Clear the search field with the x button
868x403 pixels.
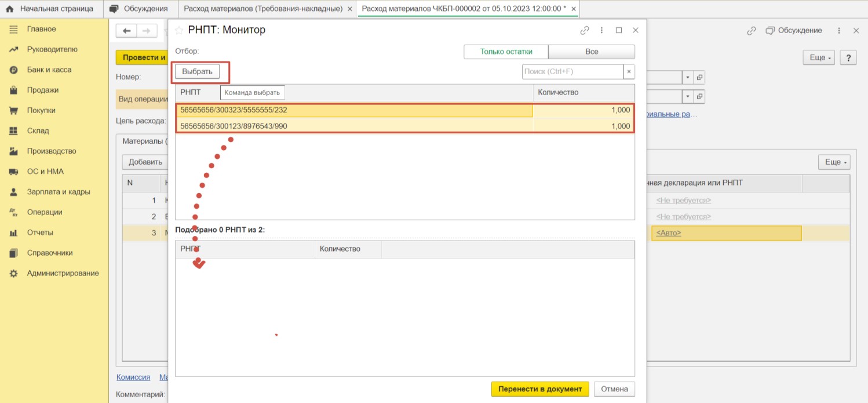point(629,72)
